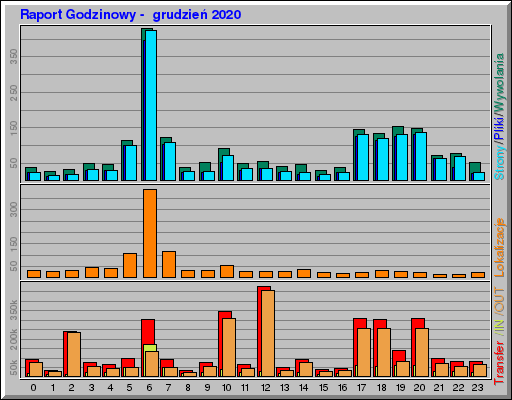The height and width of the screenshot is (400, 512).
Task: Select the Transfer bar at hour 20
Action: 418,347
